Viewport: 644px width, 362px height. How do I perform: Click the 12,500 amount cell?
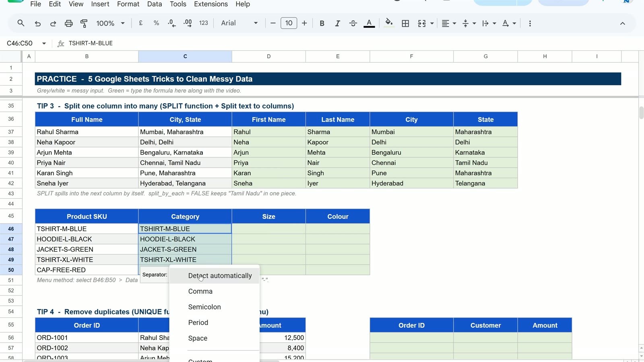point(282,337)
